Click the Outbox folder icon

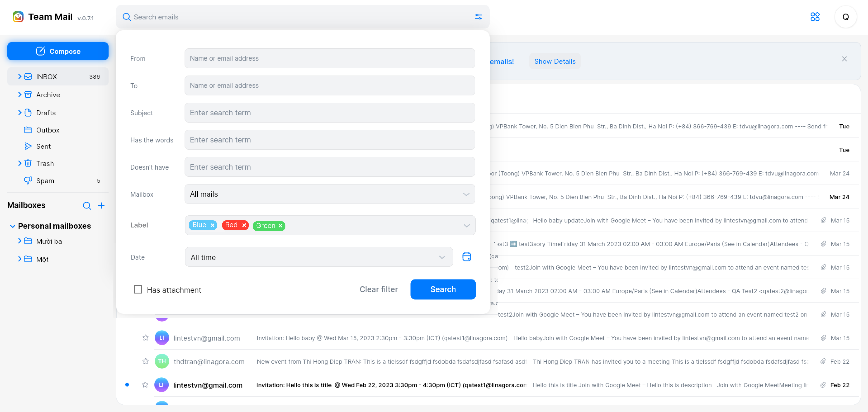tap(28, 130)
